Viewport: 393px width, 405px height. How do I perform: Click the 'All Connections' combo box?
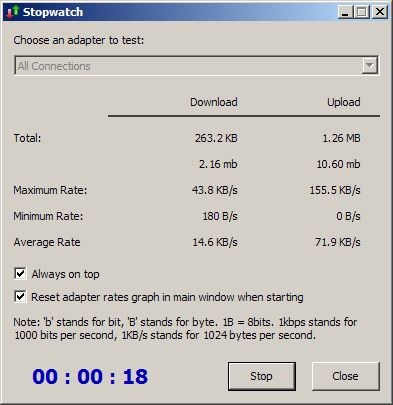(196, 66)
